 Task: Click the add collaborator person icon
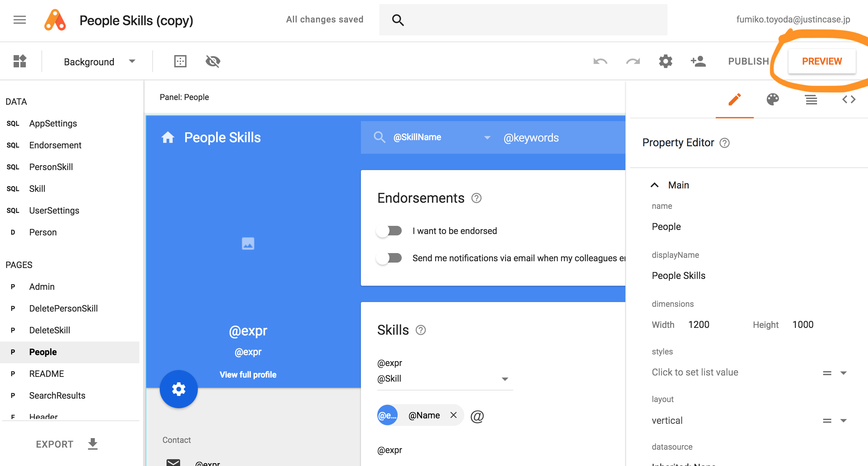tap(698, 61)
